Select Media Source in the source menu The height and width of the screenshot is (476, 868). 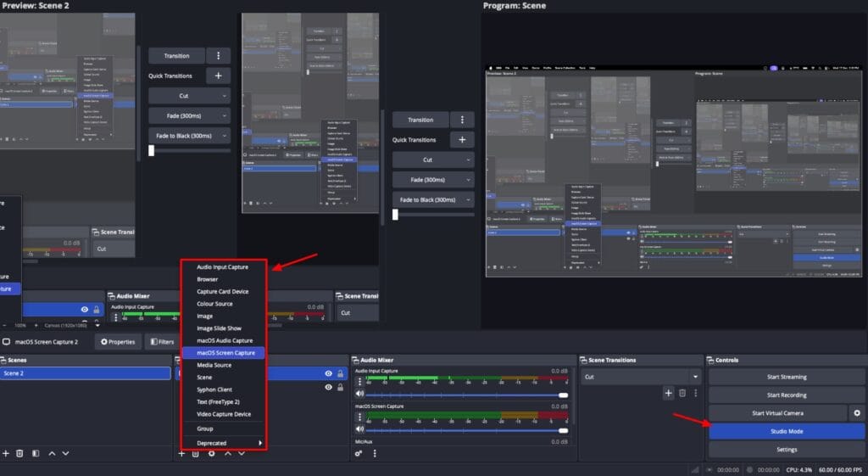pyautogui.click(x=214, y=365)
